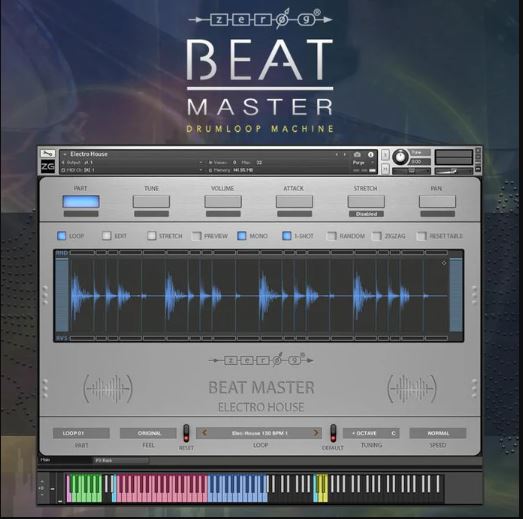Screen dimensions: 523x519
Task: Enable the ZIGZAG checkbox
Action: click(x=376, y=235)
